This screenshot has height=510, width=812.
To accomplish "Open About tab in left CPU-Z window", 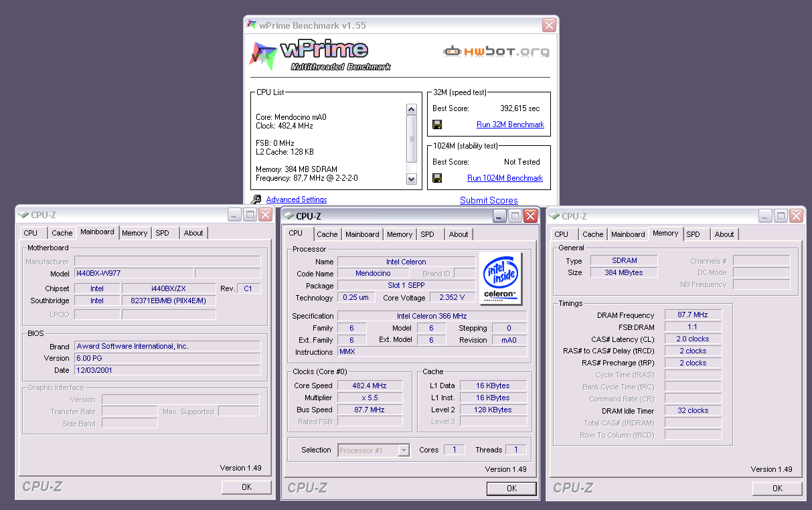I will pyautogui.click(x=193, y=233).
